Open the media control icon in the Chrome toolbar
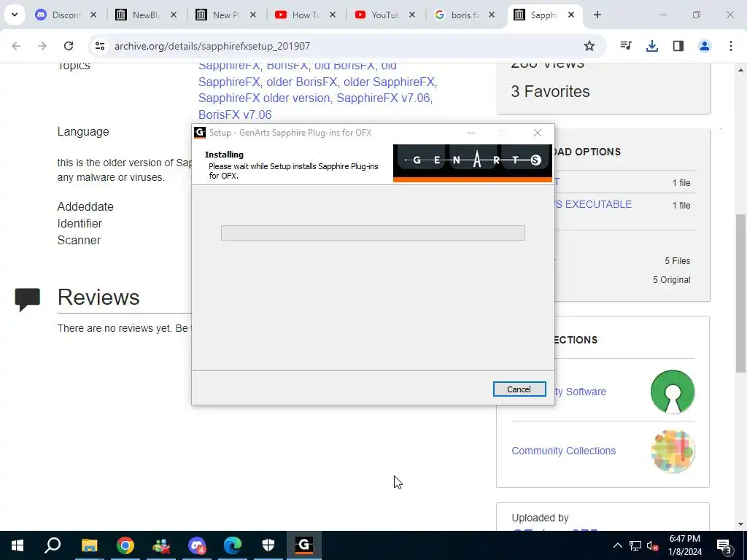Image resolution: width=747 pixels, height=560 pixels. point(626,46)
